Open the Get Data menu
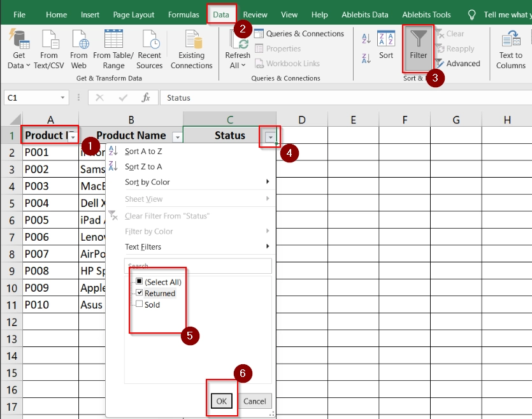This screenshot has width=532, height=419. click(19, 49)
